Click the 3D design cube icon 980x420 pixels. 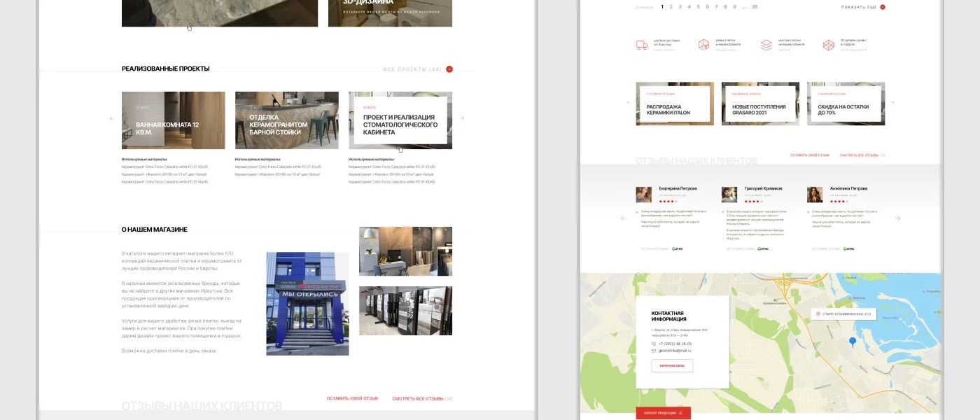coord(828,45)
